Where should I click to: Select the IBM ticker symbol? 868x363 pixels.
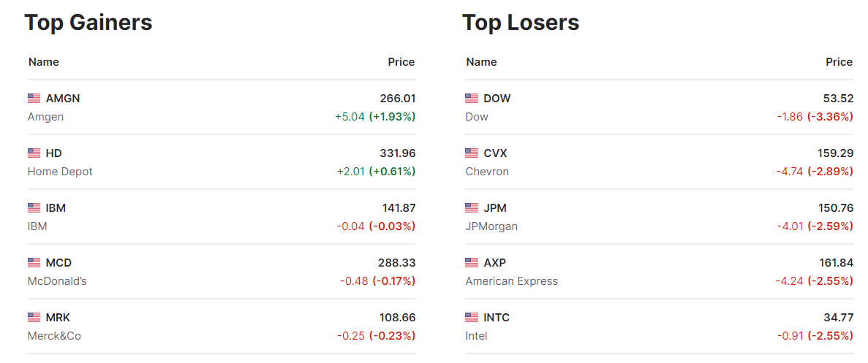pos(56,207)
